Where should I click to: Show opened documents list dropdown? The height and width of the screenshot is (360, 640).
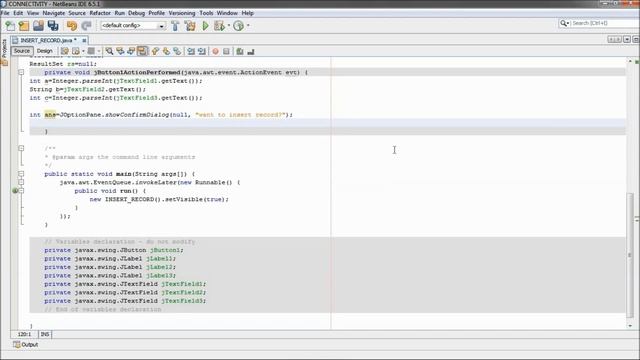[627, 39]
